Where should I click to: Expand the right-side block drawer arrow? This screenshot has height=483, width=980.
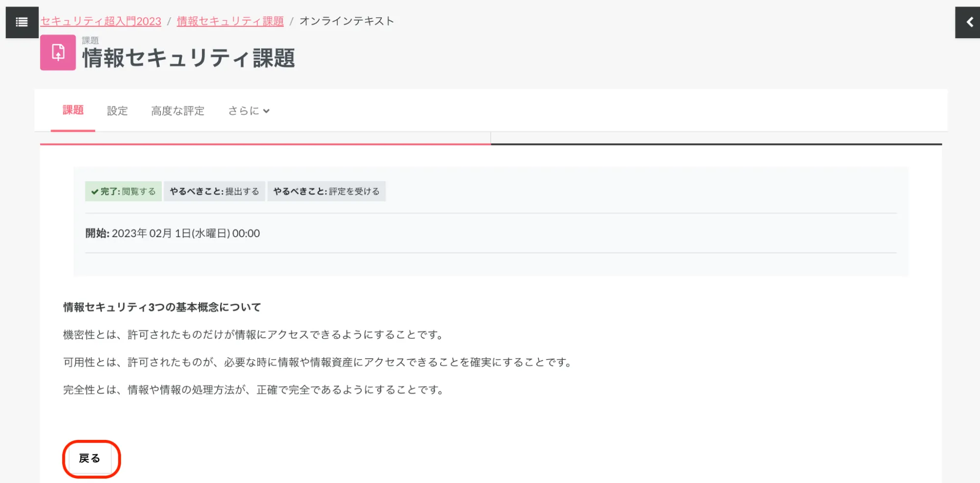(x=969, y=22)
